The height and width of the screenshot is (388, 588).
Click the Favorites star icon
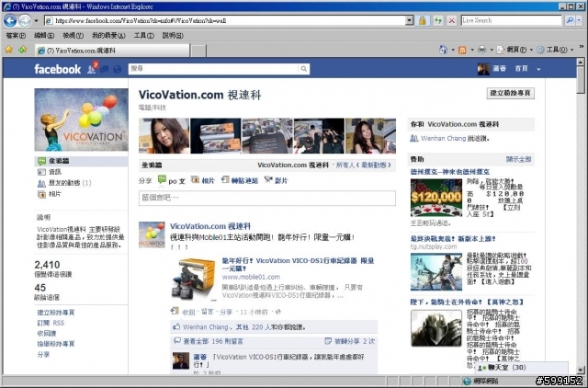[9, 50]
